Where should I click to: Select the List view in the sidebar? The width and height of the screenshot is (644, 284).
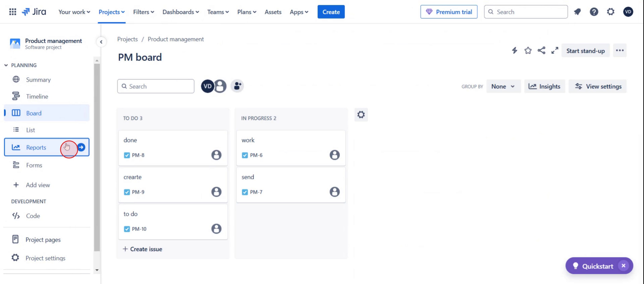pyautogui.click(x=30, y=130)
